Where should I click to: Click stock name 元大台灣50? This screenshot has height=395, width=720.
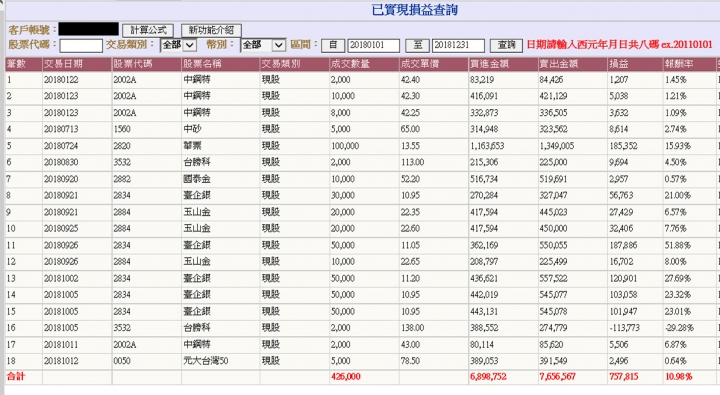pyautogui.click(x=206, y=361)
